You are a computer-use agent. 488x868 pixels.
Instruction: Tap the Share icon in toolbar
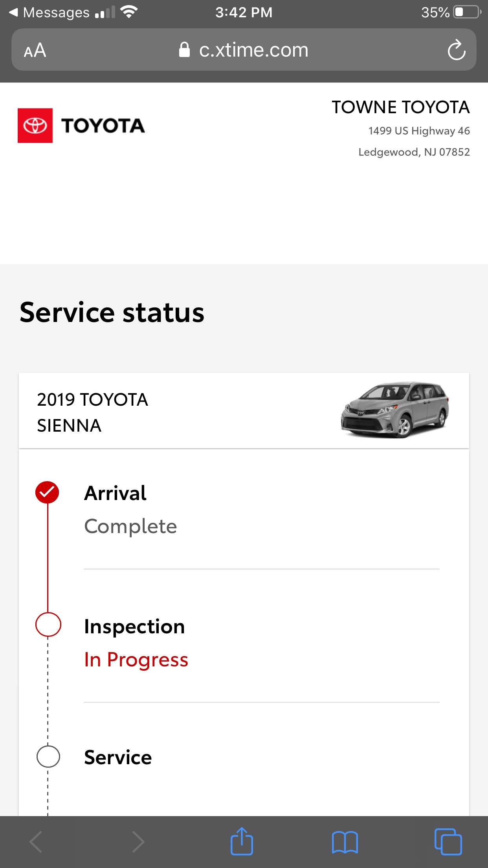coord(242,841)
